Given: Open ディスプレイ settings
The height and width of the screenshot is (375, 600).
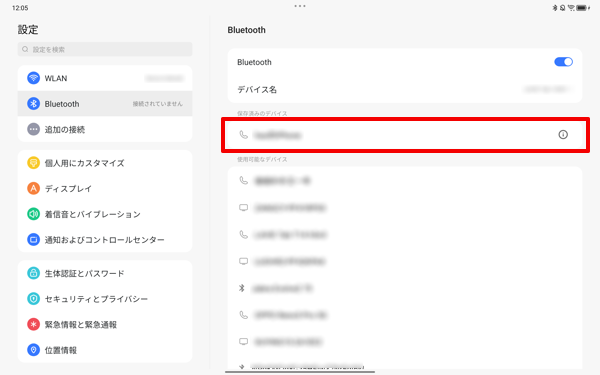Looking at the screenshot, I should [x=105, y=189].
